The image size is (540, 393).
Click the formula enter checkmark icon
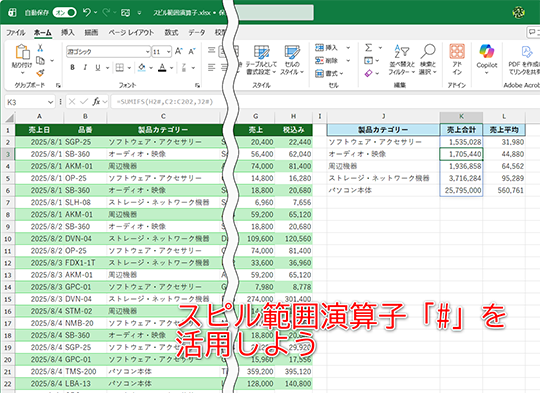click(84, 102)
